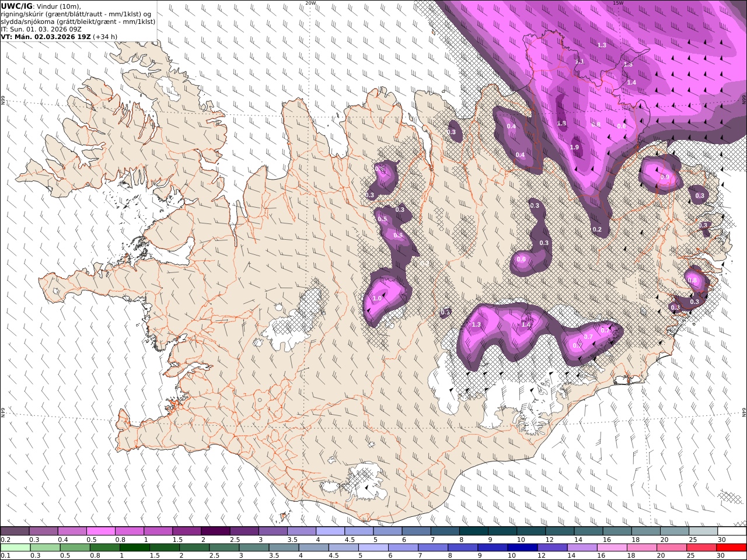The height and width of the screenshot is (560, 747).
Task: Click the darkest purple swatch between 2 and 2.5
Action: coord(215,531)
